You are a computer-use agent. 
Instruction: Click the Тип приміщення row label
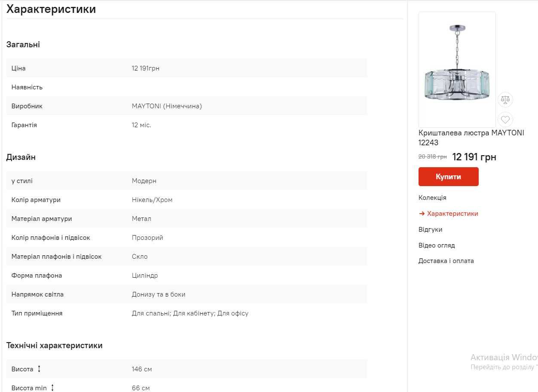point(37,313)
